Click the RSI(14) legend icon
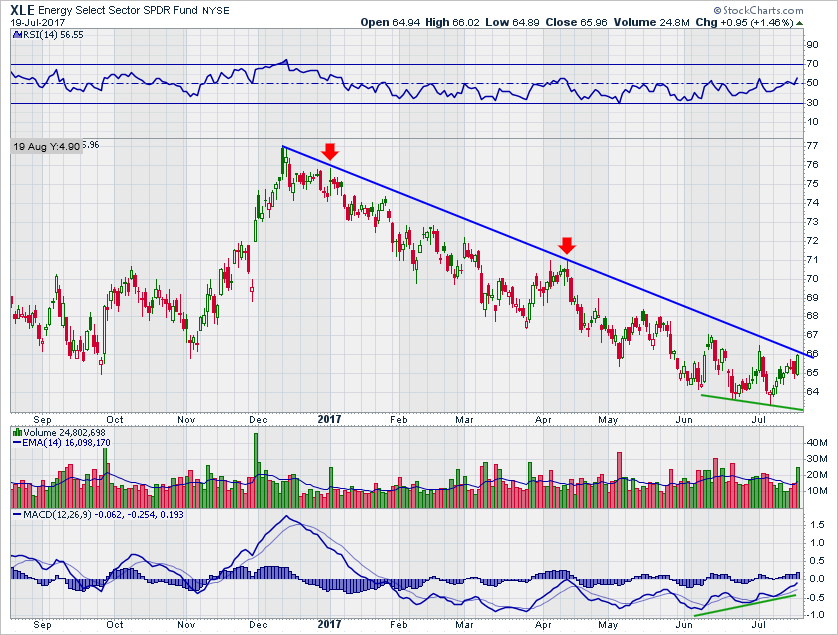This screenshot has width=838, height=635. click(x=16, y=35)
